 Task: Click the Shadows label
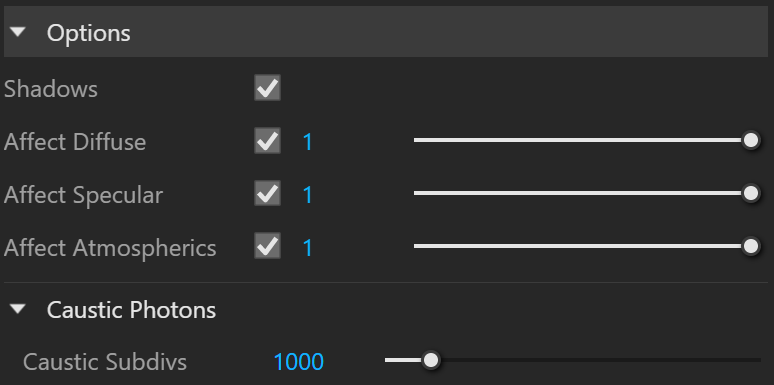[x=51, y=89]
